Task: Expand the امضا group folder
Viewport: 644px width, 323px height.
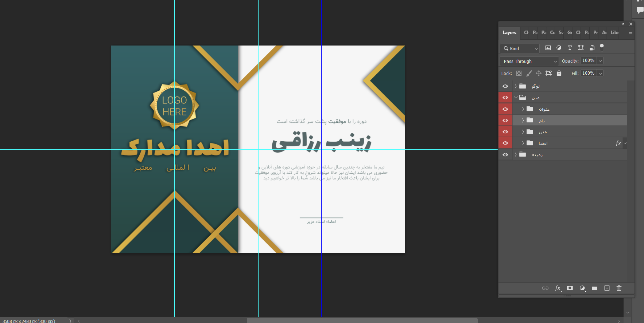Action: (x=523, y=143)
